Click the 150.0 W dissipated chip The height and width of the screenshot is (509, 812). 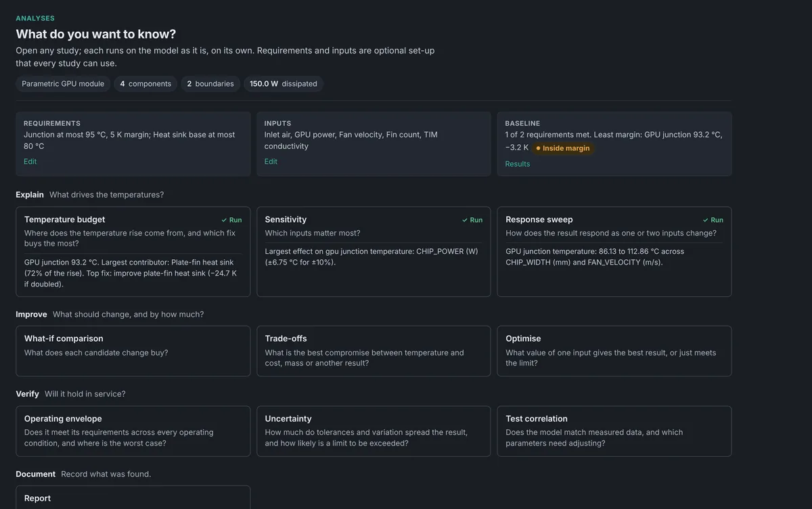pos(284,84)
